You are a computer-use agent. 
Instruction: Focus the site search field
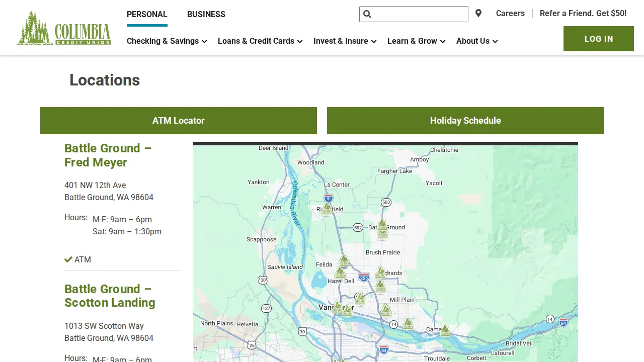click(x=414, y=14)
